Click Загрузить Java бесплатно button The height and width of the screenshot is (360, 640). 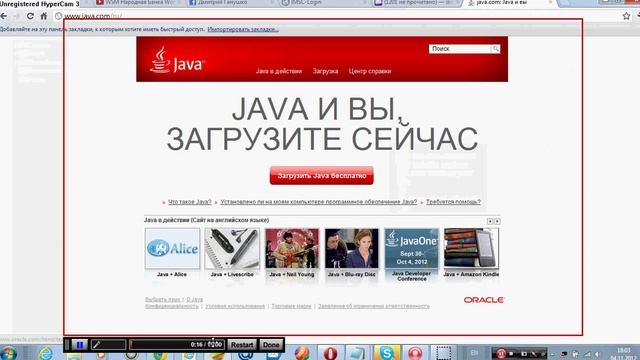pos(322,176)
